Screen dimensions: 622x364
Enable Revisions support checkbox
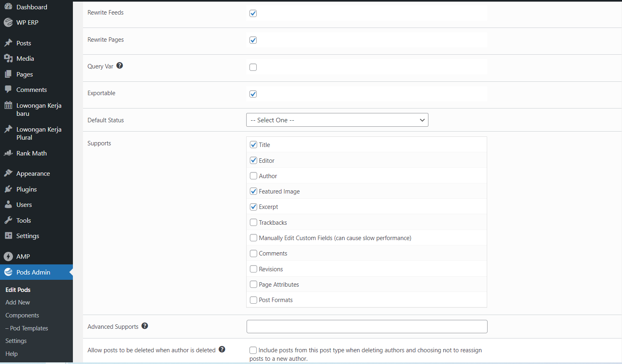tap(253, 269)
